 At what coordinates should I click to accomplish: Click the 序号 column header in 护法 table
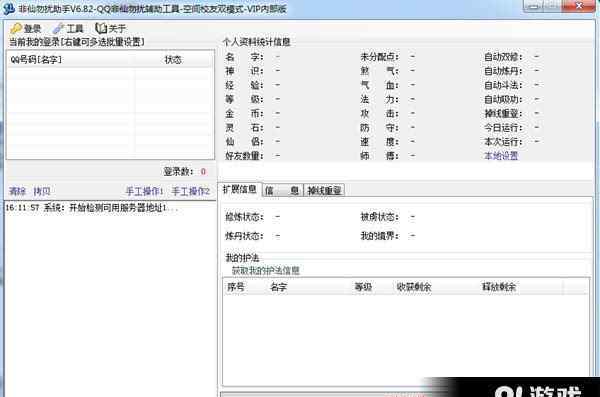(x=236, y=287)
